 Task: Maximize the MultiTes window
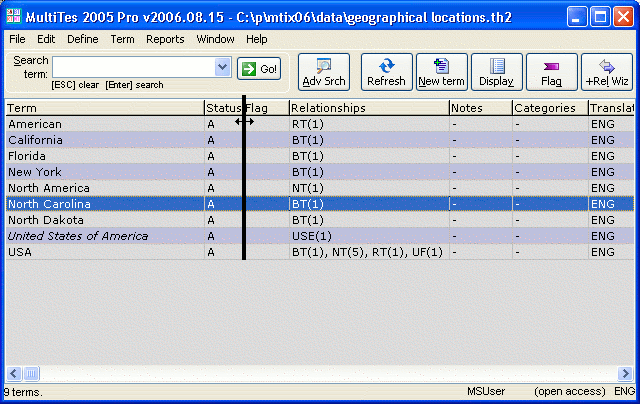point(600,17)
